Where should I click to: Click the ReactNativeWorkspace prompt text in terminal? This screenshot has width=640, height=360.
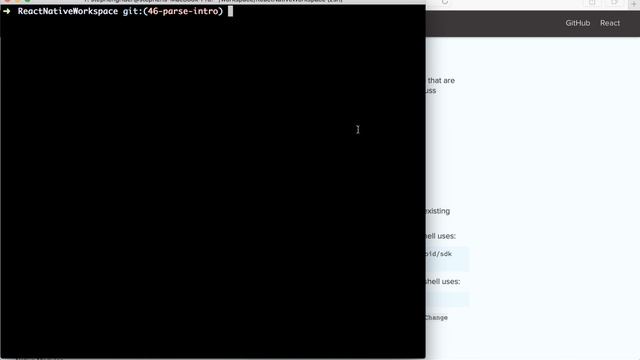[x=68, y=11]
